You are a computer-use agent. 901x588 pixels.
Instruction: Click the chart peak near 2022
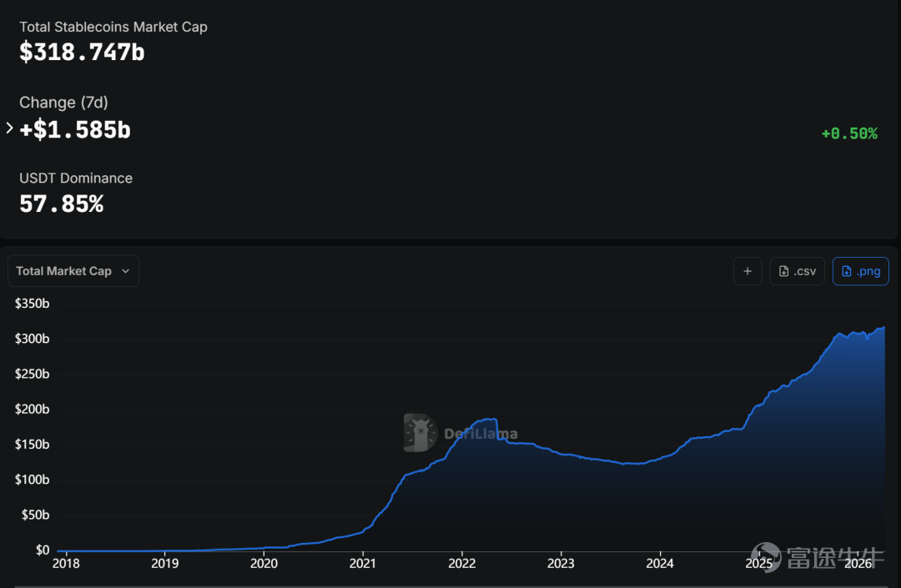490,420
